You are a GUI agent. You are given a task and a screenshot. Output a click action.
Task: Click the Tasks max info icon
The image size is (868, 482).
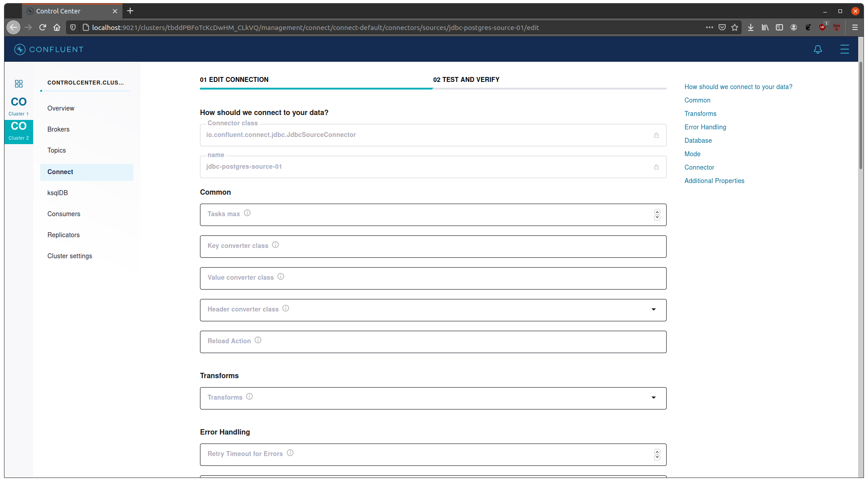(x=247, y=213)
